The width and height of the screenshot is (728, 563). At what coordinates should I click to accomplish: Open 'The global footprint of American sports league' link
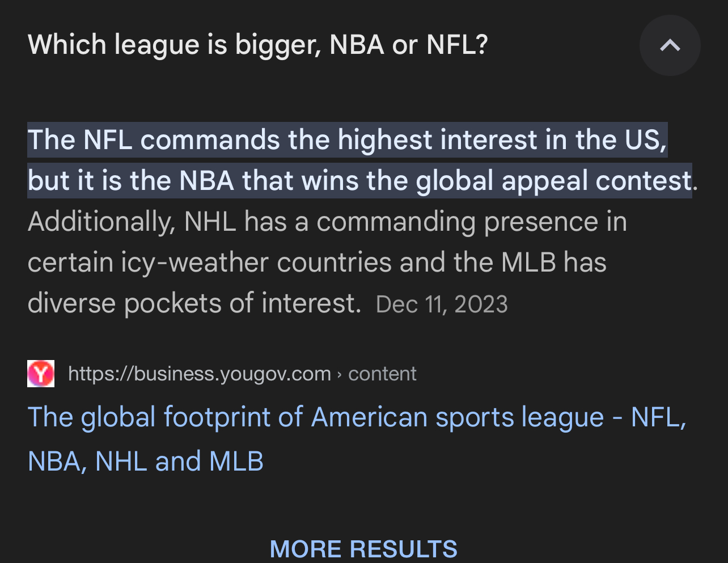pos(357,417)
